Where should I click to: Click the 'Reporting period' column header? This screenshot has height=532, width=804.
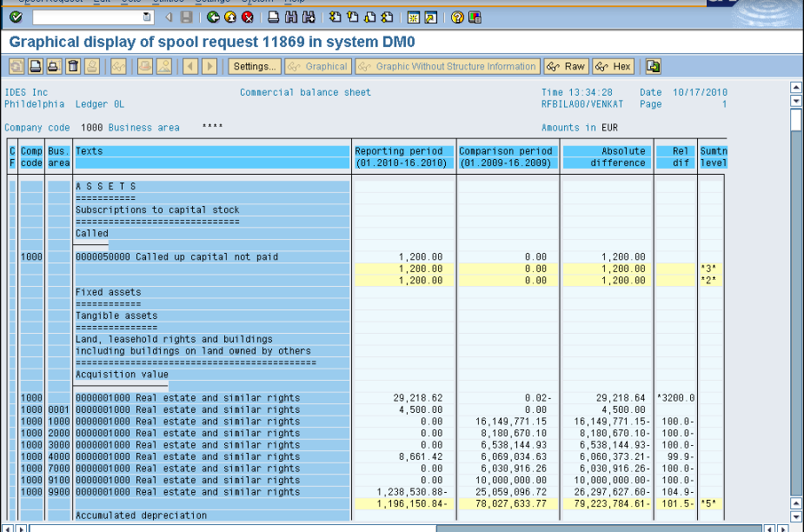click(x=403, y=157)
